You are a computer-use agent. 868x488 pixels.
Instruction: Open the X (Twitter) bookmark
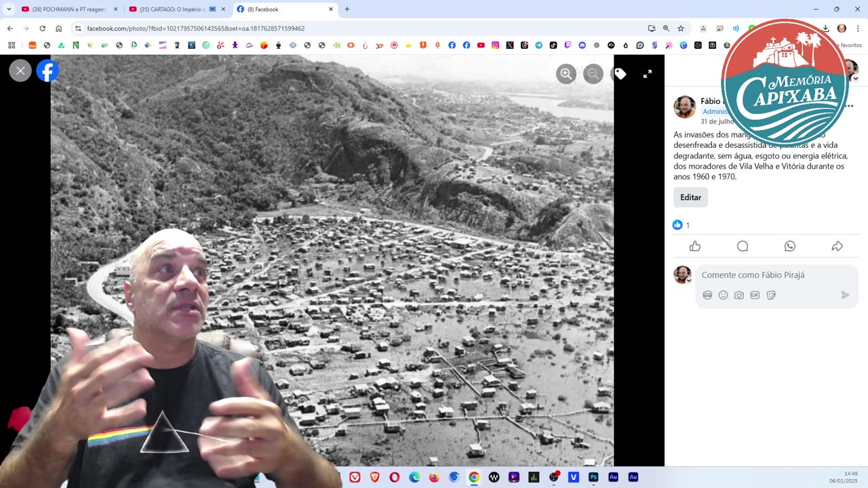[x=510, y=45]
